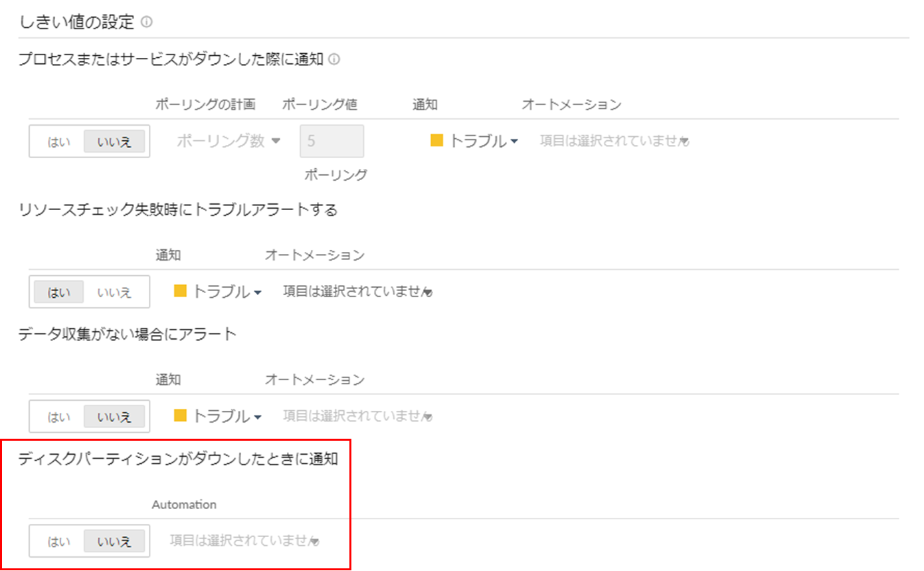The image size is (924, 571).
Task: Select いいえ for リソースチェック失敗時 trouble alert
Action: (x=114, y=292)
